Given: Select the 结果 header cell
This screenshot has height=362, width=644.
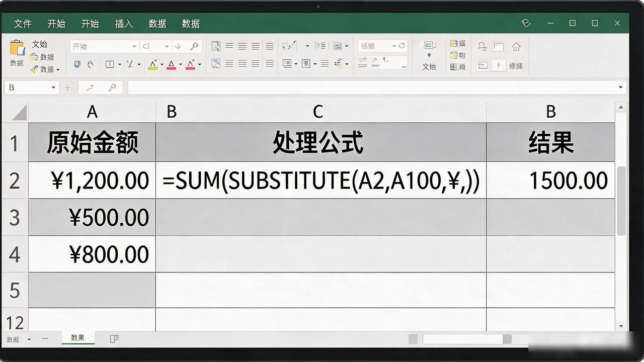Looking at the screenshot, I should tap(551, 143).
